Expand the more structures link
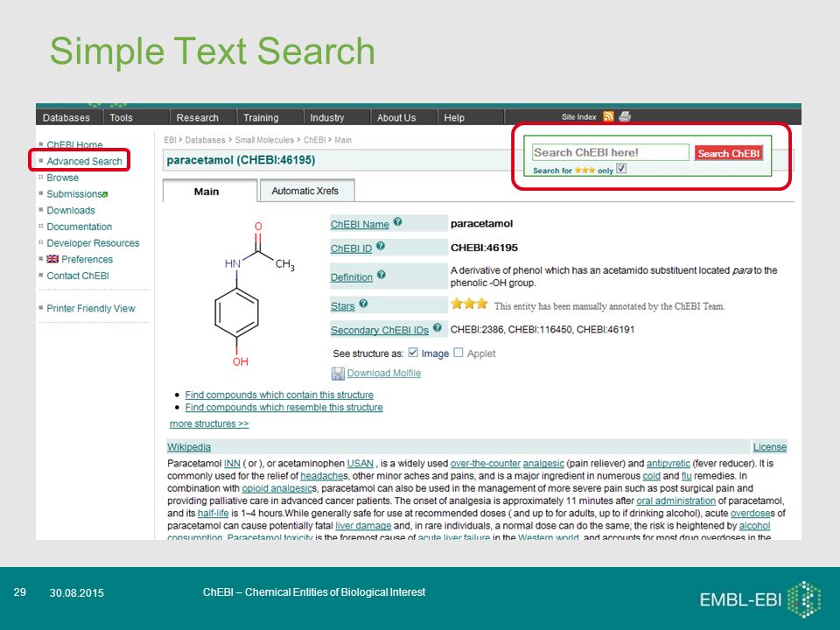 tap(209, 423)
